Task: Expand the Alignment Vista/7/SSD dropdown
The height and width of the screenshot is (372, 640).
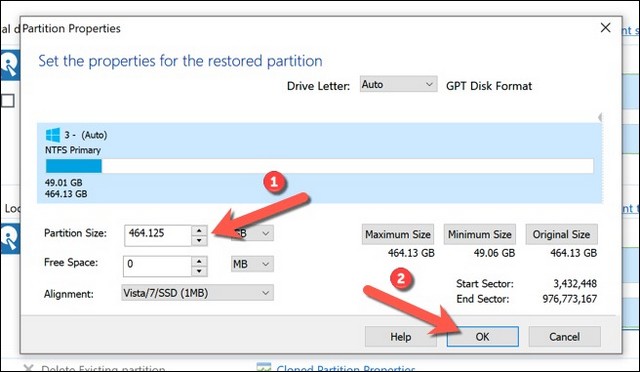Action: (197, 293)
